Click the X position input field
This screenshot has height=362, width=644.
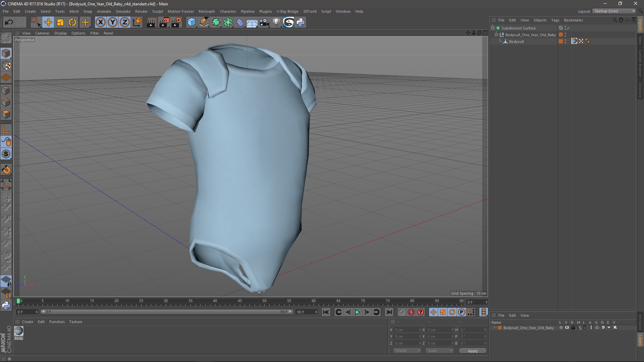tap(407, 330)
